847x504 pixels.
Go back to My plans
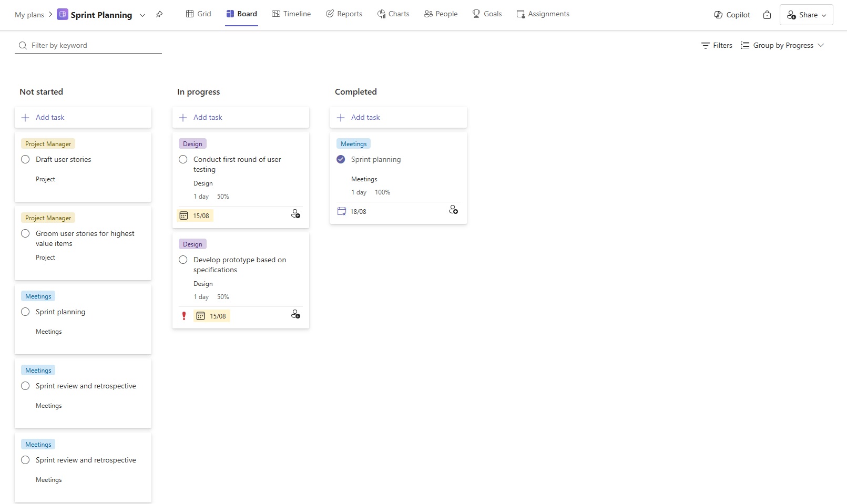click(29, 15)
